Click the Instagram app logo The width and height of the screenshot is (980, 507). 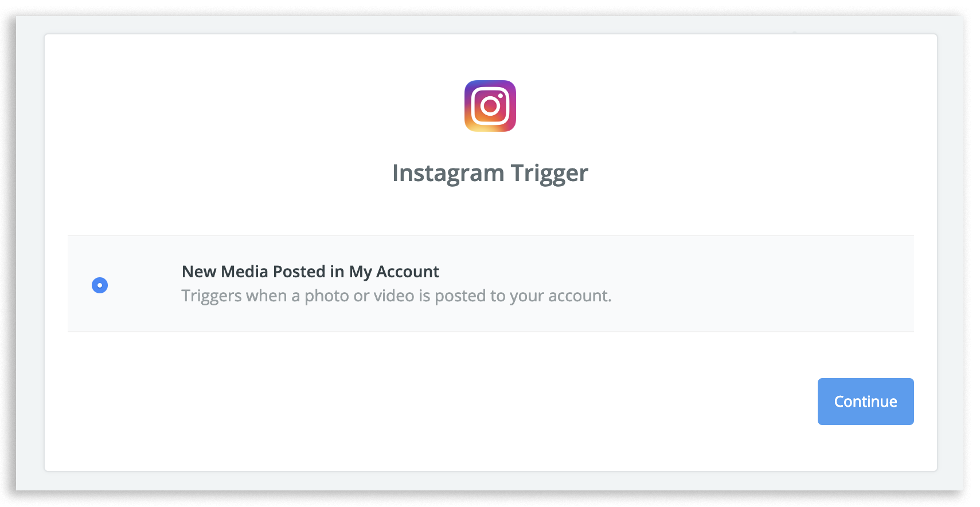coord(490,106)
